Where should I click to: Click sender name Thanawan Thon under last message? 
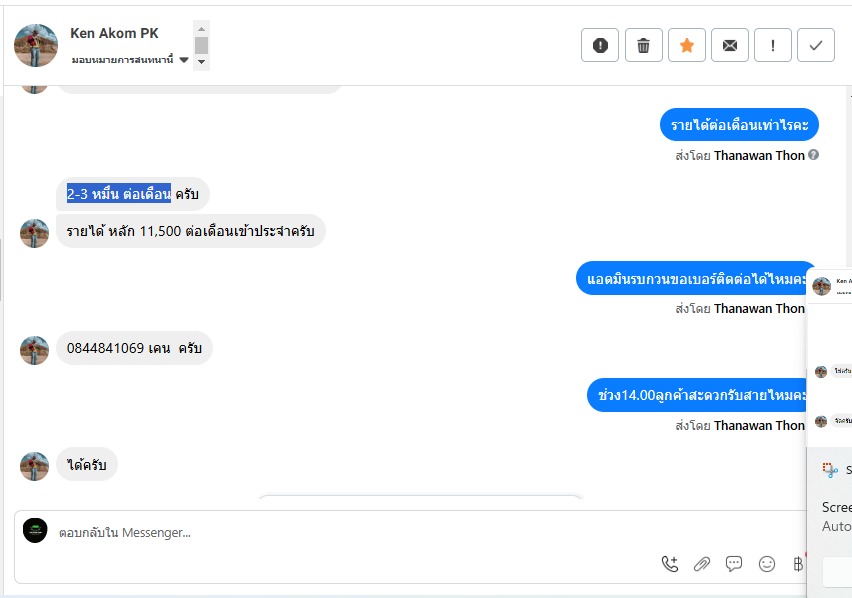[759, 425]
